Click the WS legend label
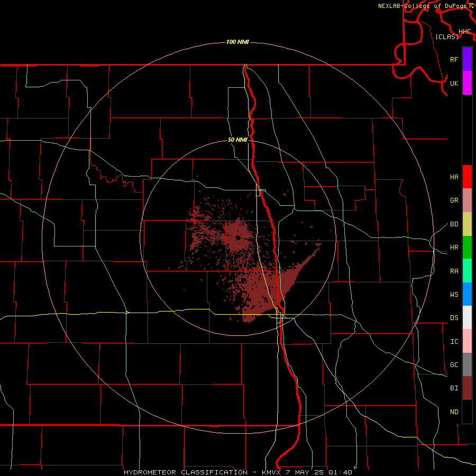Viewport: 476px width, 476px height. (x=454, y=295)
